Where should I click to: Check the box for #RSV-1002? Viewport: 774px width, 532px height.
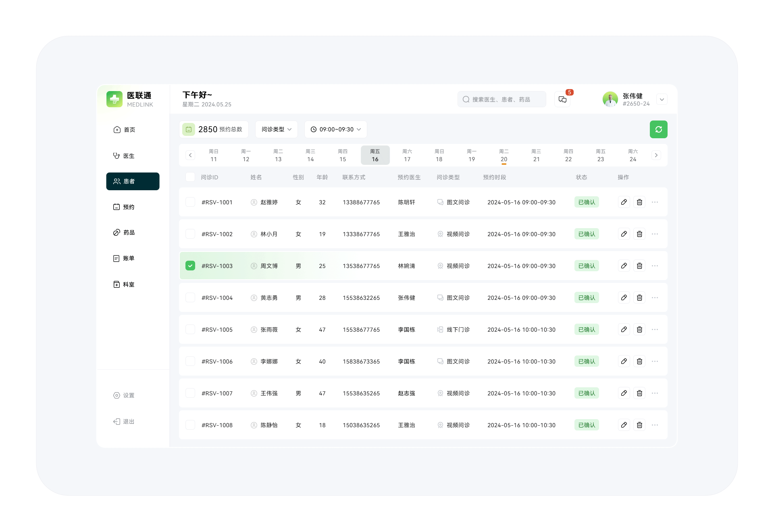click(x=190, y=234)
